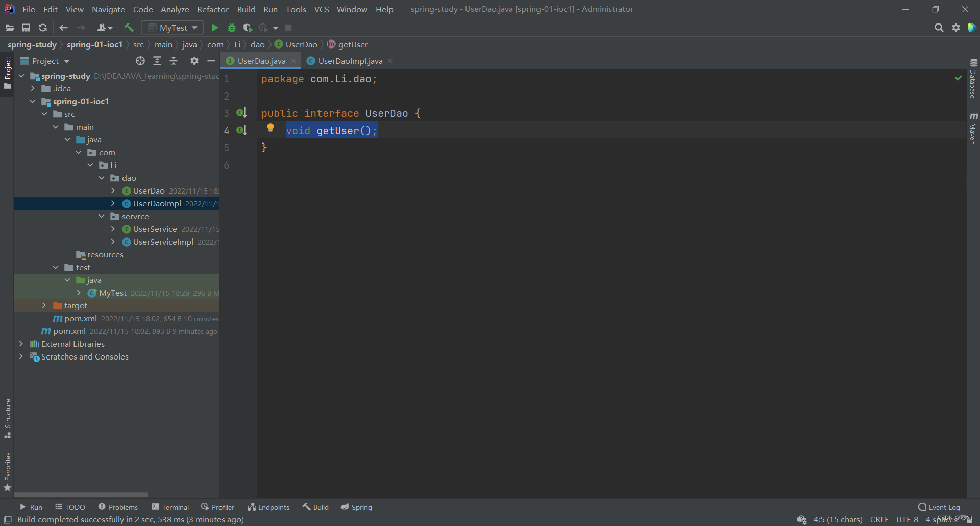Collapse the spring-study root node
Image resolution: width=980 pixels, height=526 pixels.
pyautogui.click(x=21, y=76)
